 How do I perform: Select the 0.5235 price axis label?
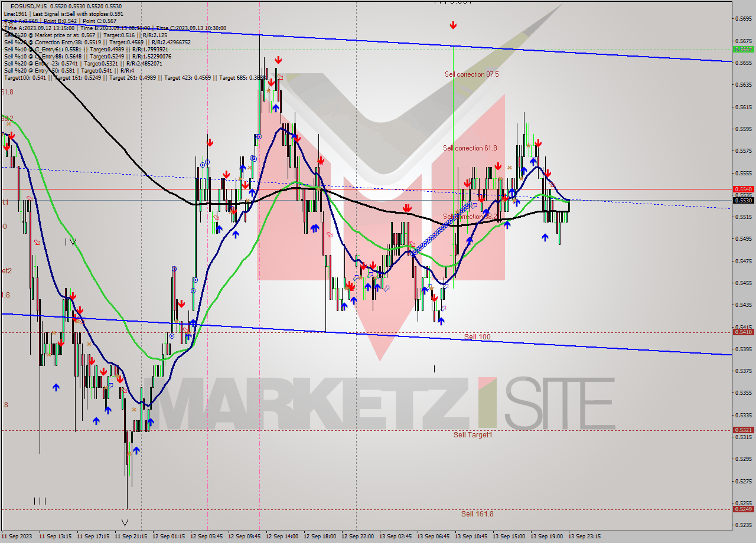click(x=744, y=525)
